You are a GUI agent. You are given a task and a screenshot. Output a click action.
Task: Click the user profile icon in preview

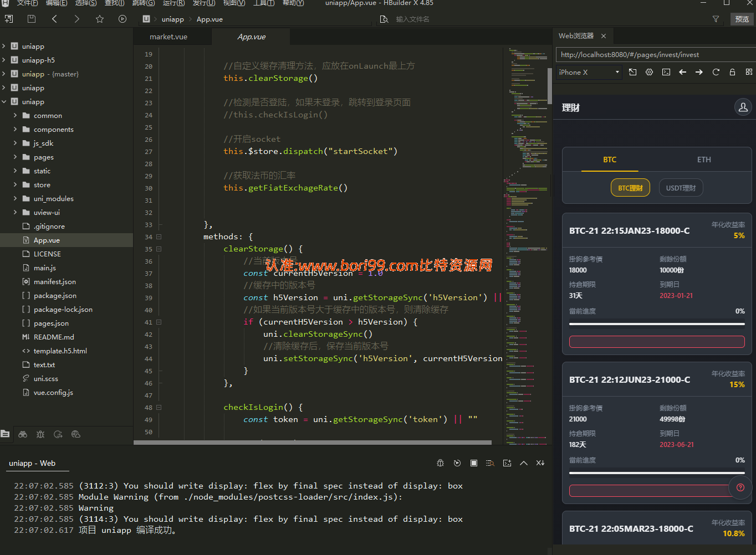[x=743, y=107]
